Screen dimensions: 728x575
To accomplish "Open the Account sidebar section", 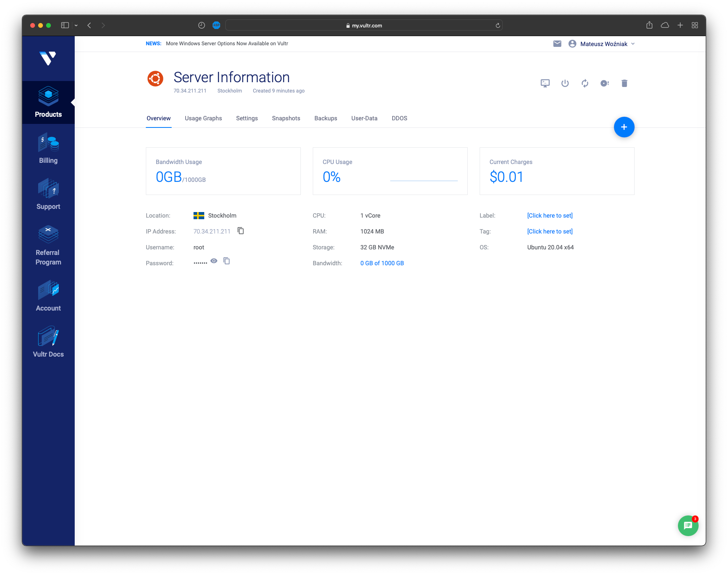I will click(x=48, y=296).
